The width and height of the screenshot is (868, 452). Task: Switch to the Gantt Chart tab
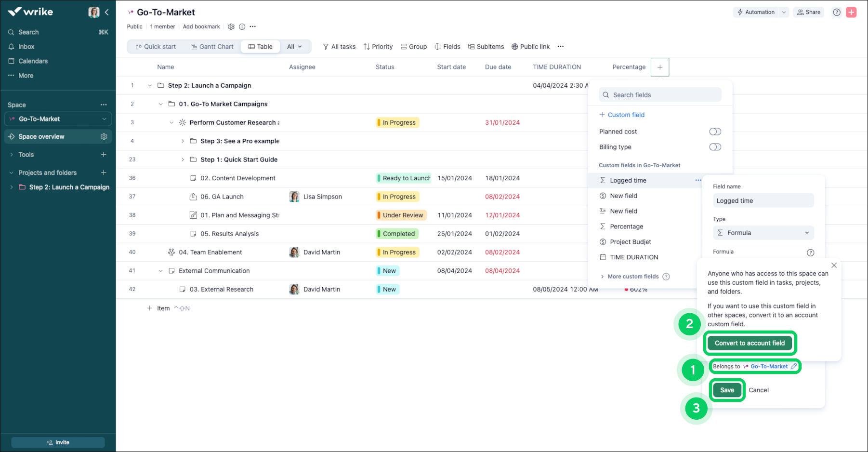point(212,47)
